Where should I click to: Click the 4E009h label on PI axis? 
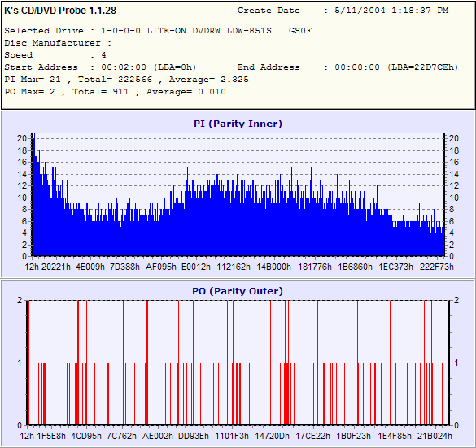[x=90, y=267]
